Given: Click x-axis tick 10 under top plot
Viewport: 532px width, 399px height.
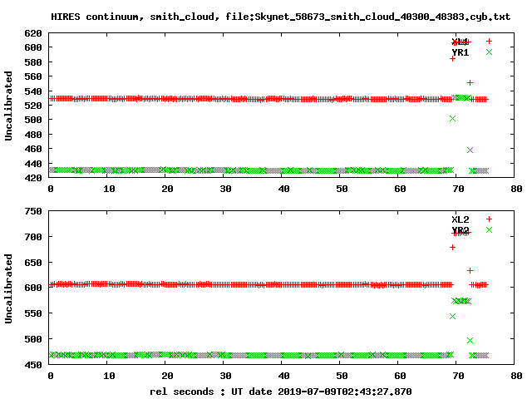Looking at the screenshot, I should [x=109, y=189].
